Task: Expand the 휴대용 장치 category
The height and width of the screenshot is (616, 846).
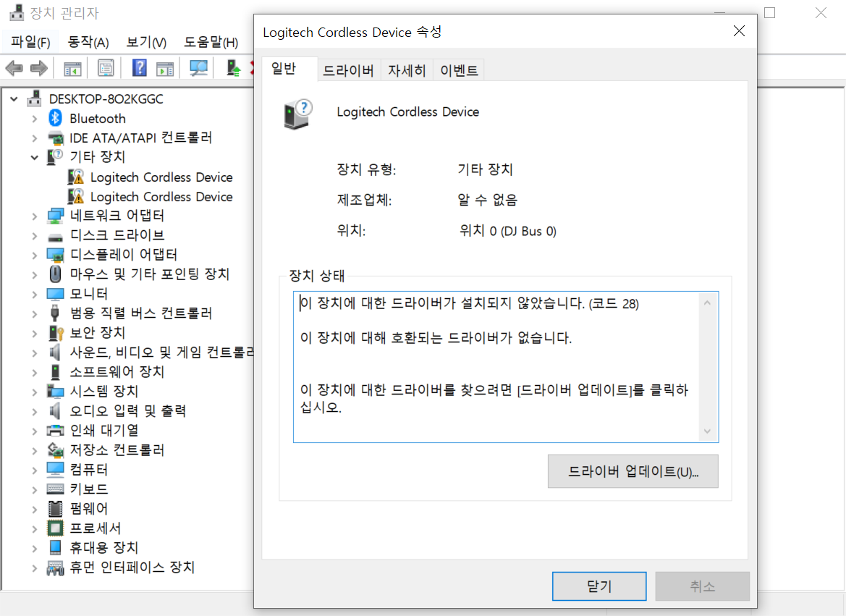Action: tap(35, 549)
